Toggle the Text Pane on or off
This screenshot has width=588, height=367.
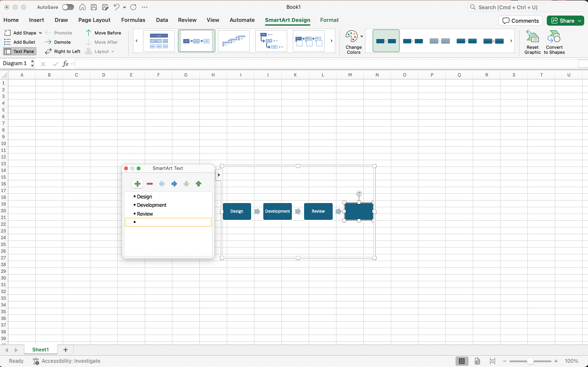coord(19,51)
